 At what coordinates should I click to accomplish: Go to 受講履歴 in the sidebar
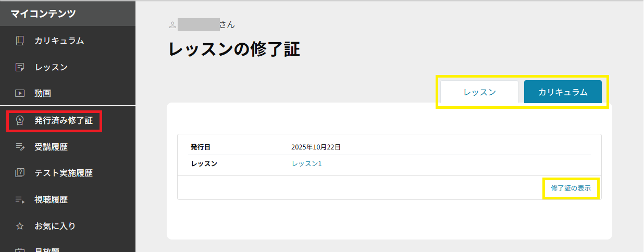[51, 147]
